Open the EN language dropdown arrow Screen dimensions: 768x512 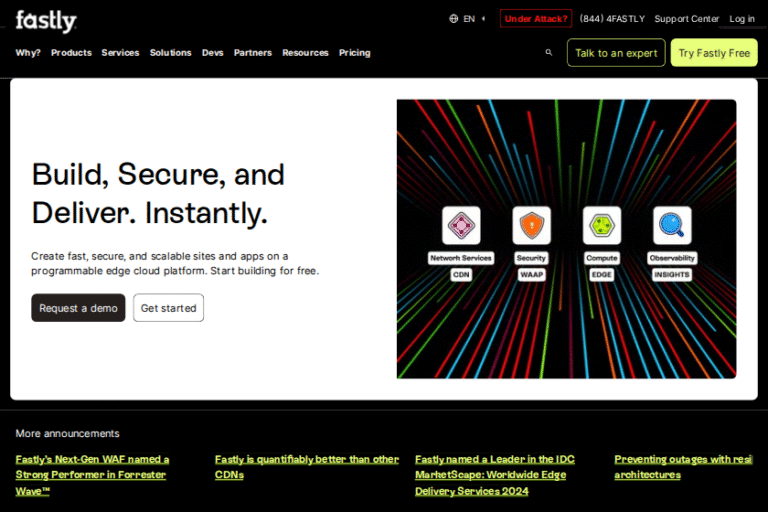tap(483, 19)
